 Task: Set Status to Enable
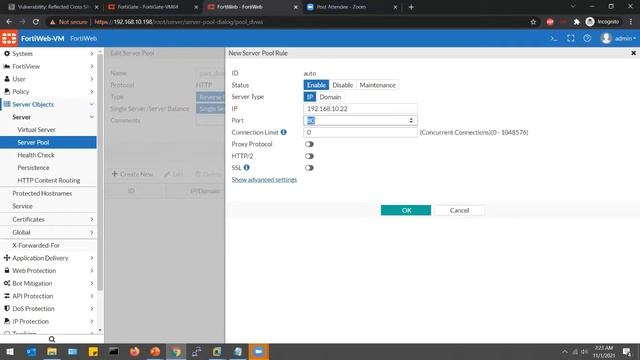[316, 85]
